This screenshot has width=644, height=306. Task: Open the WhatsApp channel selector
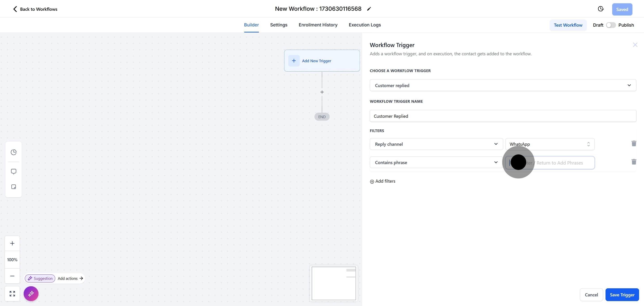(x=549, y=144)
